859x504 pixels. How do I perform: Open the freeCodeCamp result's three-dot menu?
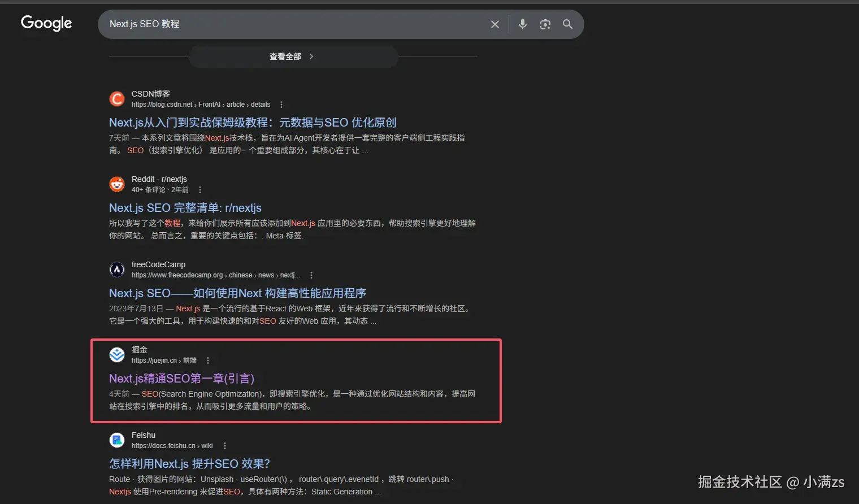click(311, 275)
